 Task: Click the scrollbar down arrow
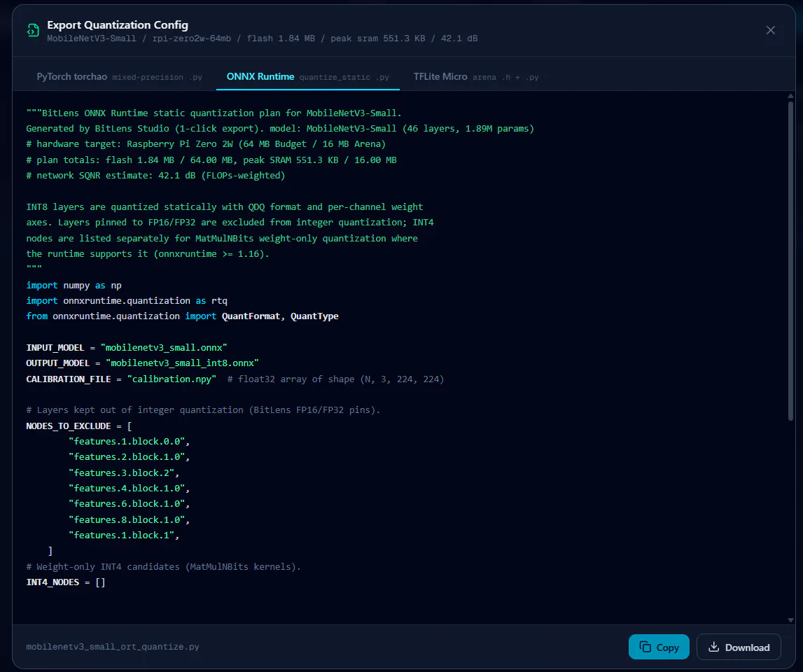(x=790, y=619)
